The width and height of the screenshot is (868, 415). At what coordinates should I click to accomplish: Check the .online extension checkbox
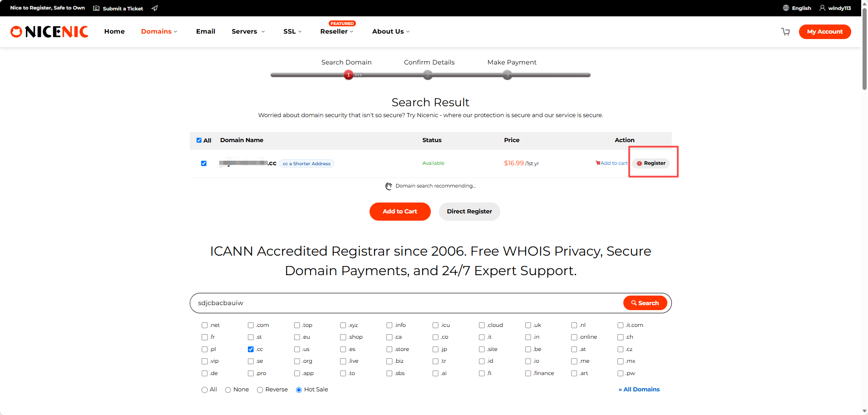click(574, 337)
